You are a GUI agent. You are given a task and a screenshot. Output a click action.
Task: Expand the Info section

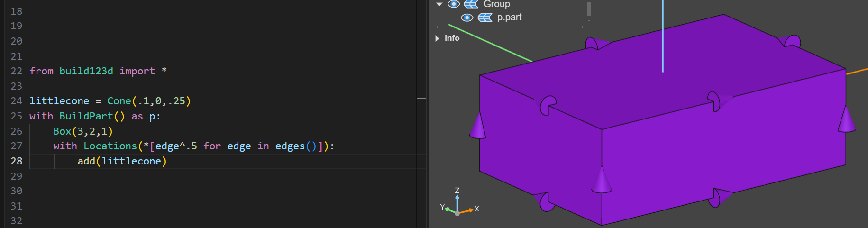(438, 38)
